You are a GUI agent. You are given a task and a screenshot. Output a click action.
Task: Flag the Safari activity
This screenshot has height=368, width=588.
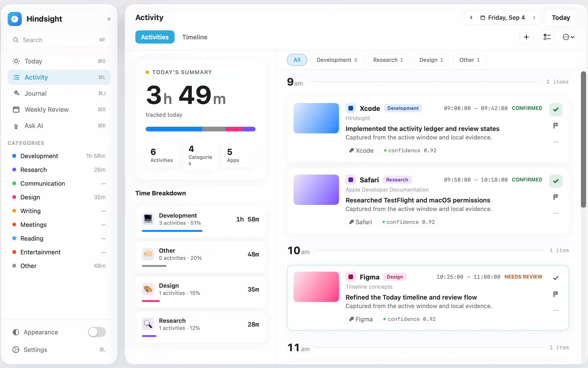point(556,197)
